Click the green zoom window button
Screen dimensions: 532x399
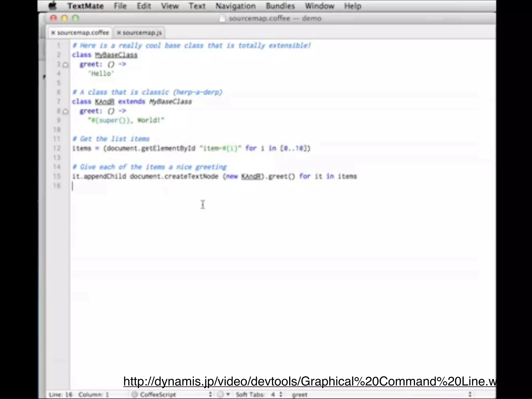tap(75, 18)
